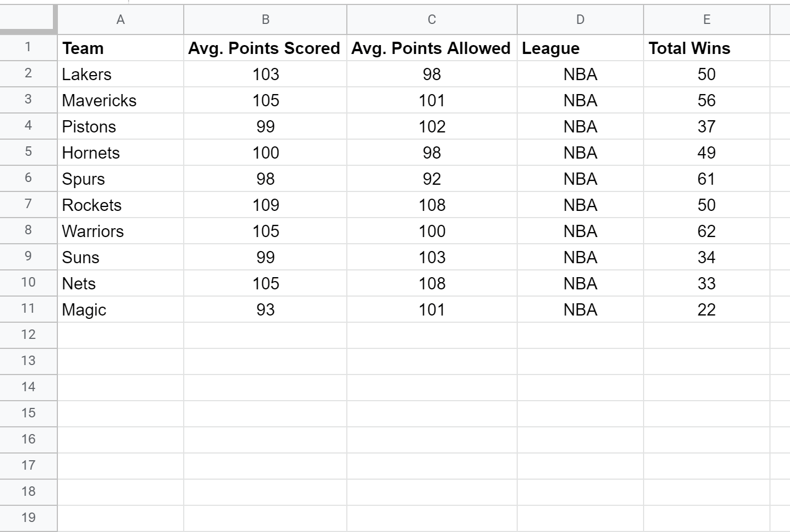Select row number 5 header
The height and width of the screenshot is (532, 790).
click(28, 152)
